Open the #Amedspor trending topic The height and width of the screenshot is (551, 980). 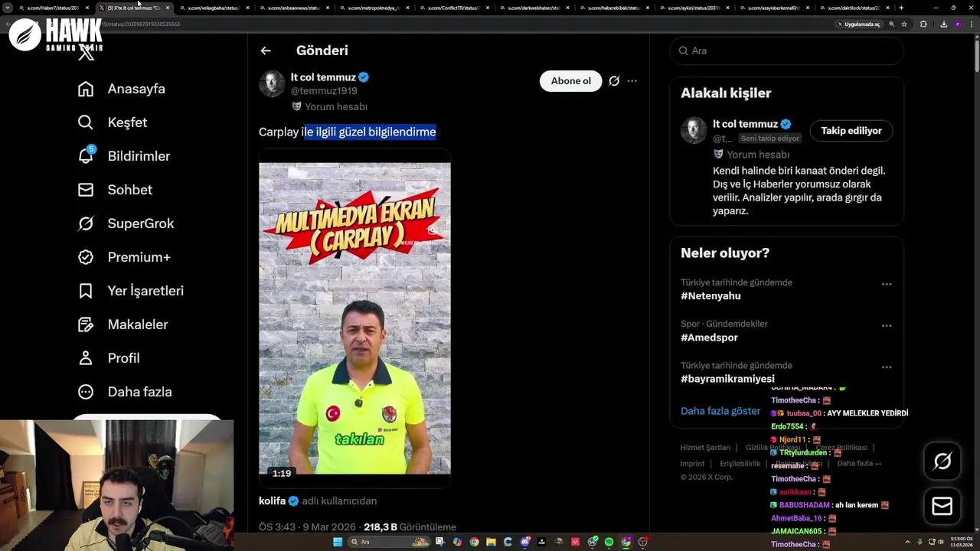click(x=709, y=337)
